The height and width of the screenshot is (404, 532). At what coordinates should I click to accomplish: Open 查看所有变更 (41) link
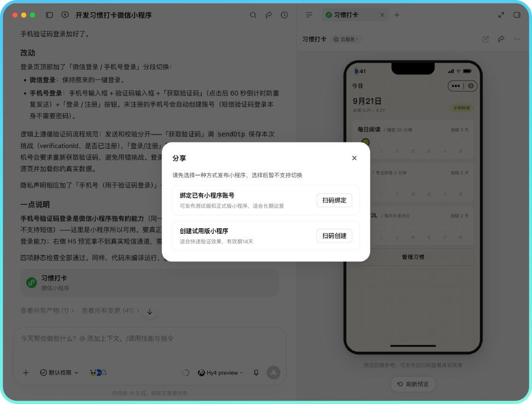point(110,311)
